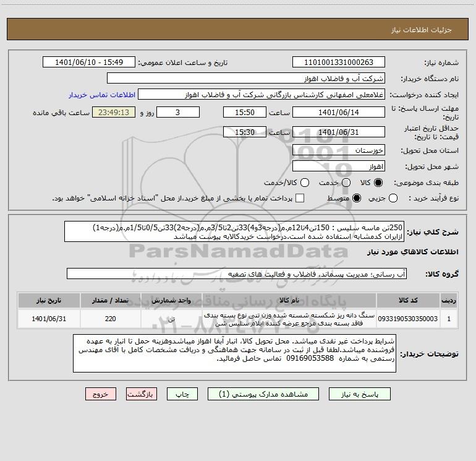
Task: Toggle the اسناد خزانه اسلامی payment checkbox
Action: pos(300,198)
